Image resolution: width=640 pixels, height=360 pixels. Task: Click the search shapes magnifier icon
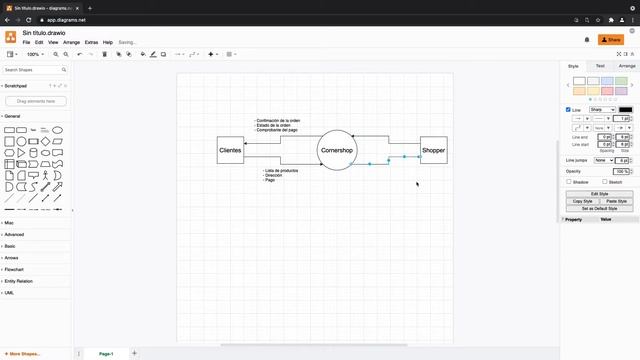tap(64, 70)
